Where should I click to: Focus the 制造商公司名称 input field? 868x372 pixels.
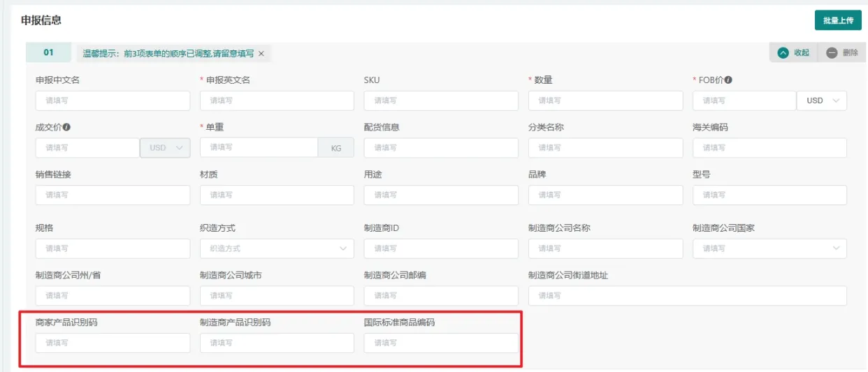coord(605,248)
